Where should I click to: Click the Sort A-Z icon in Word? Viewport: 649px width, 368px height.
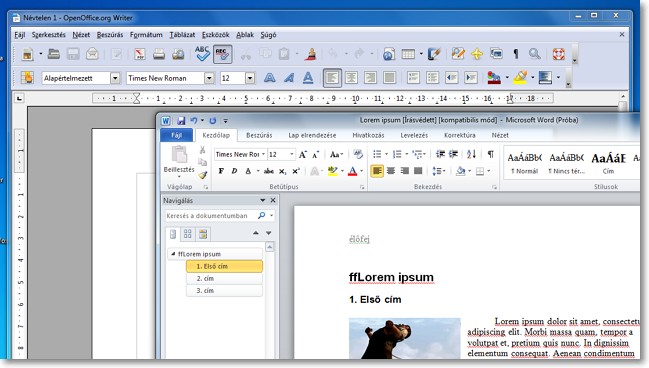(471, 154)
